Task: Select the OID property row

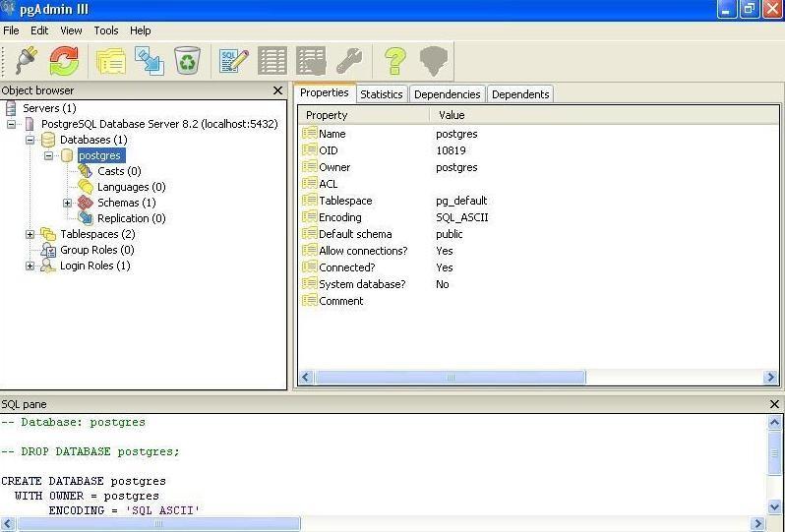Action: 539,150
